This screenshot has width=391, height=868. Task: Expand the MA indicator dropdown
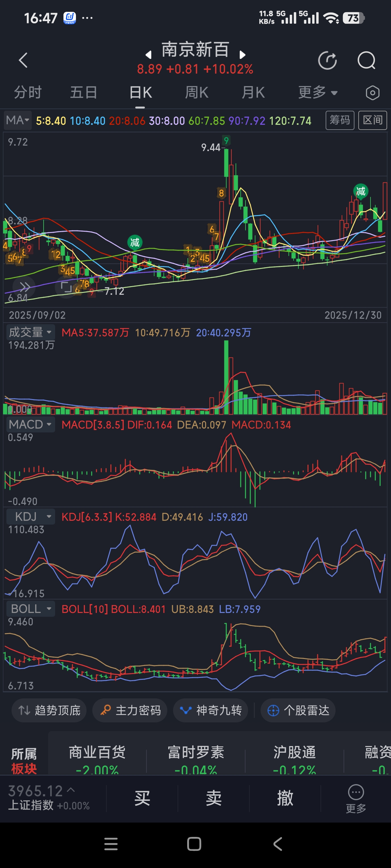pyautogui.click(x=18, y=120)
